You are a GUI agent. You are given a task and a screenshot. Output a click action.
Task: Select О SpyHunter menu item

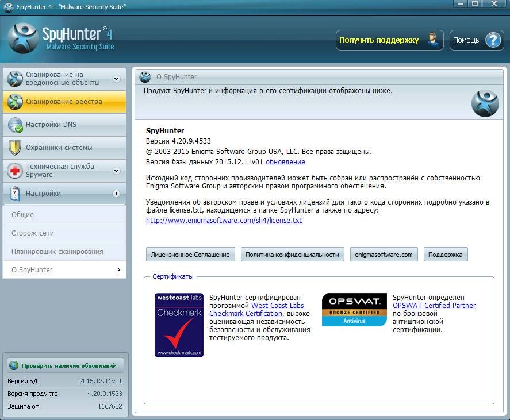[64, 270]
